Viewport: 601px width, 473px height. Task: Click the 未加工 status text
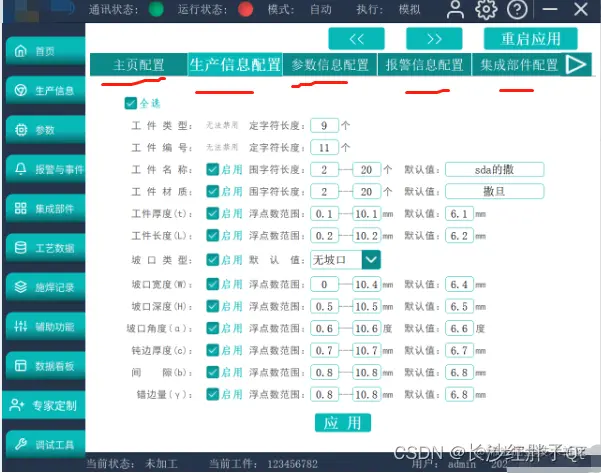click(x=161, y=464)
